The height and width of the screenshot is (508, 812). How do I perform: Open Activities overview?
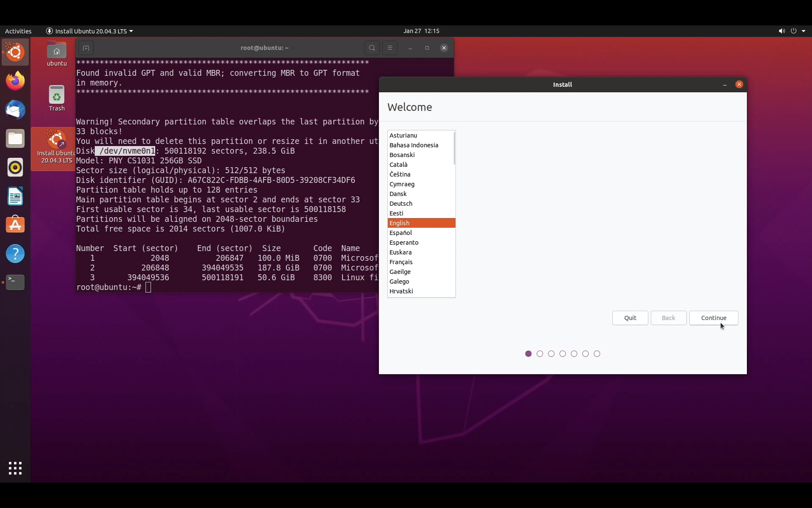tap(18, 31)
